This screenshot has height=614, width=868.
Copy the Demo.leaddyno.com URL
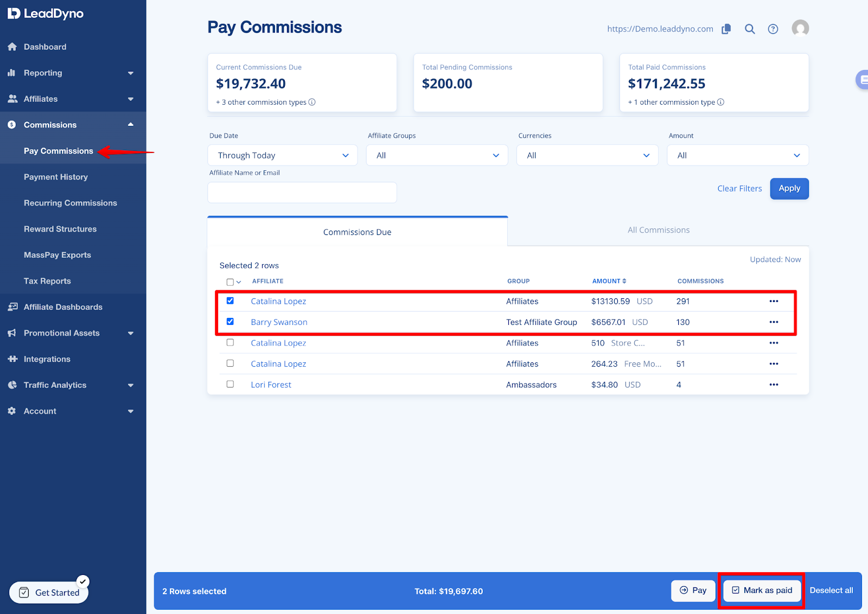tap(726, 29)
